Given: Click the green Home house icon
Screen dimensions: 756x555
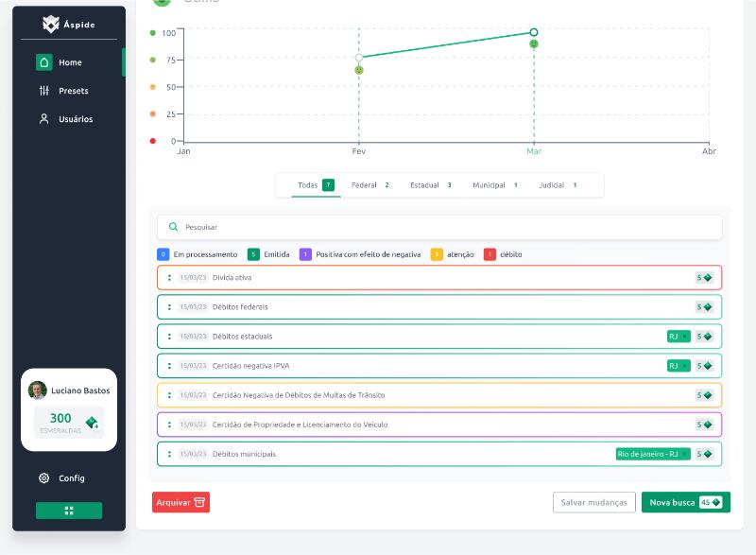Looking at the screenshot, I should [43, 62].
